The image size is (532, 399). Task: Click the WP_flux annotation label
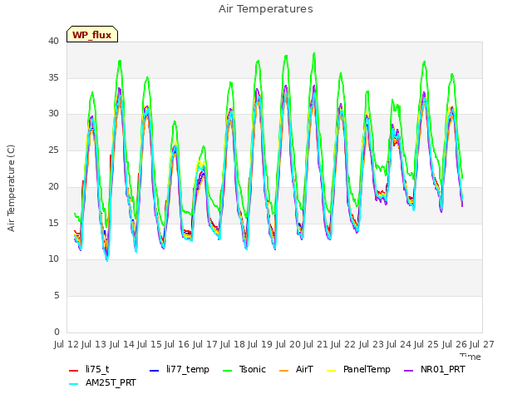[x=92, y=34]
